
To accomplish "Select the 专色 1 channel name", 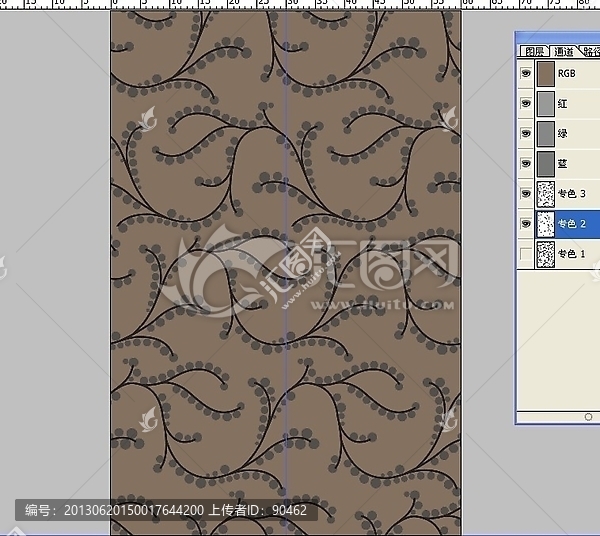I will [x=572, y=254].
